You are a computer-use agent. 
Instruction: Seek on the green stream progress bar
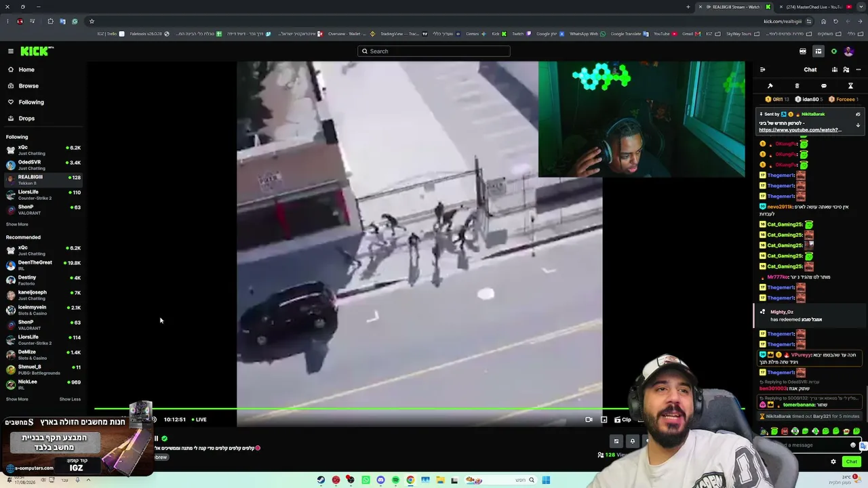419,409
